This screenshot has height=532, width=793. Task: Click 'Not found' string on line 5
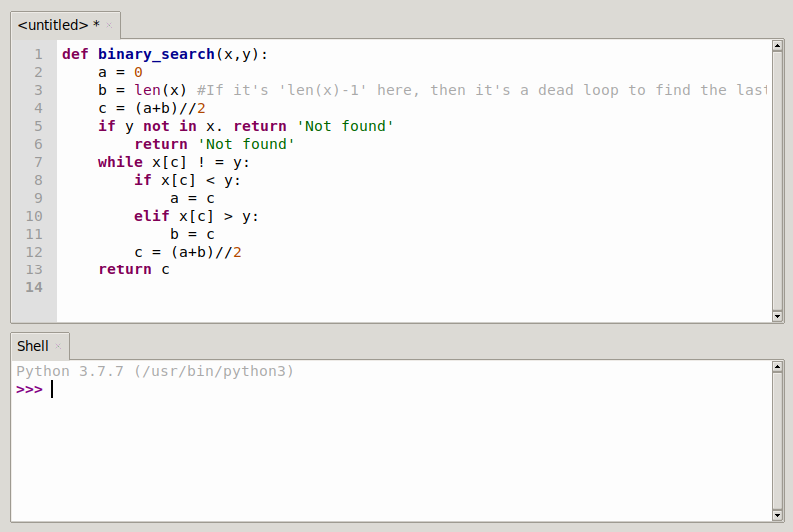point(345,126)
